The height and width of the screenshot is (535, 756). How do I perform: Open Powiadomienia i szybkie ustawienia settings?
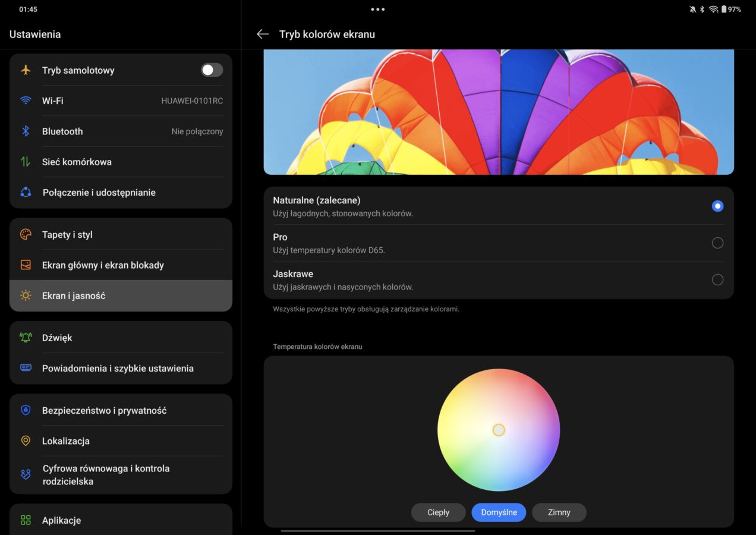click(121, 368)
